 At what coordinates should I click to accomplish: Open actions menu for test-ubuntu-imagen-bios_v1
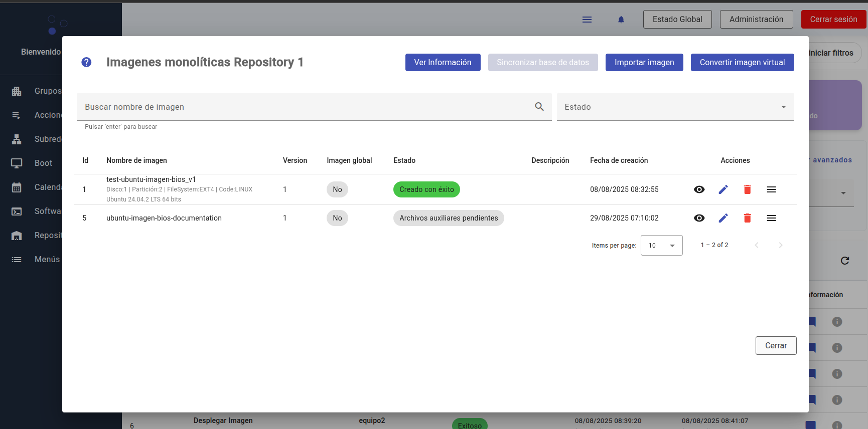(771, 189)
